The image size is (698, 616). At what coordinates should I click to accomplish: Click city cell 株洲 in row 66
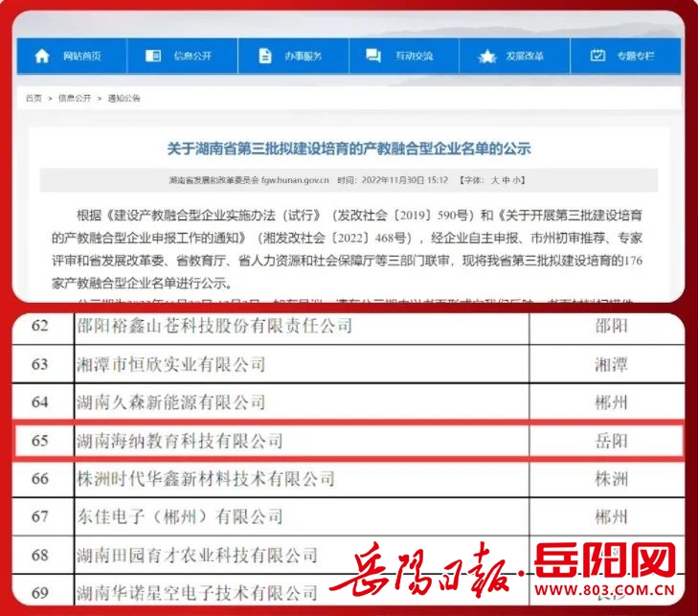point(611,479)
